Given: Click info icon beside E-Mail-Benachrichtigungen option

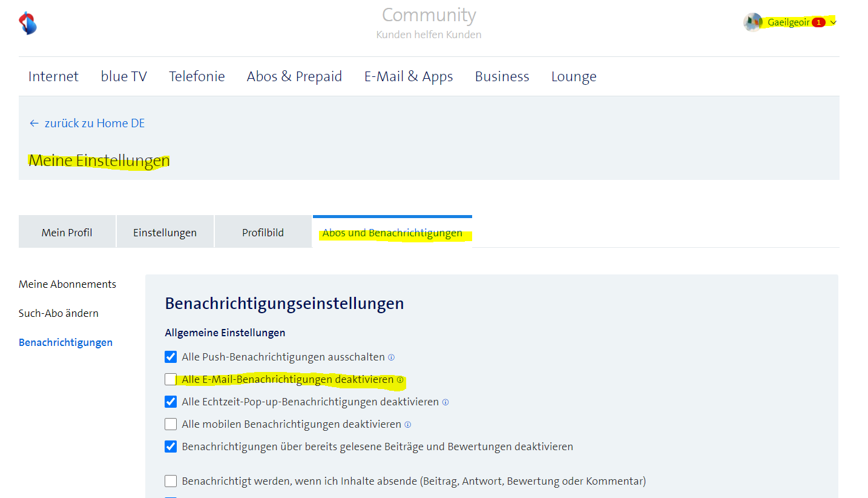Looking at the screenshot, I should tap(400, 380).
